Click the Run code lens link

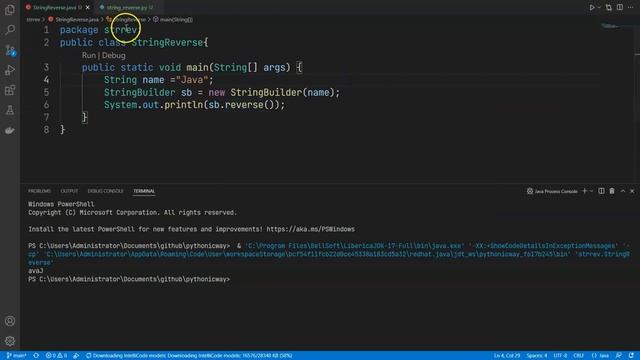click(x=89, y=56)
